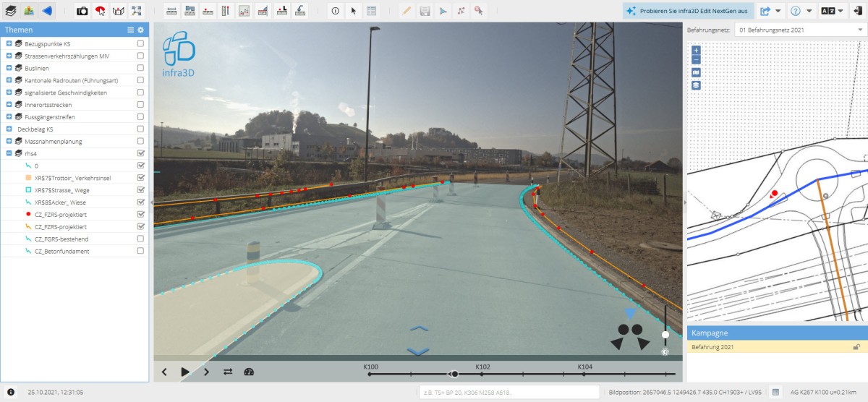
Task: Select the red umbrella pointer tool
Action: coord(101,11)
